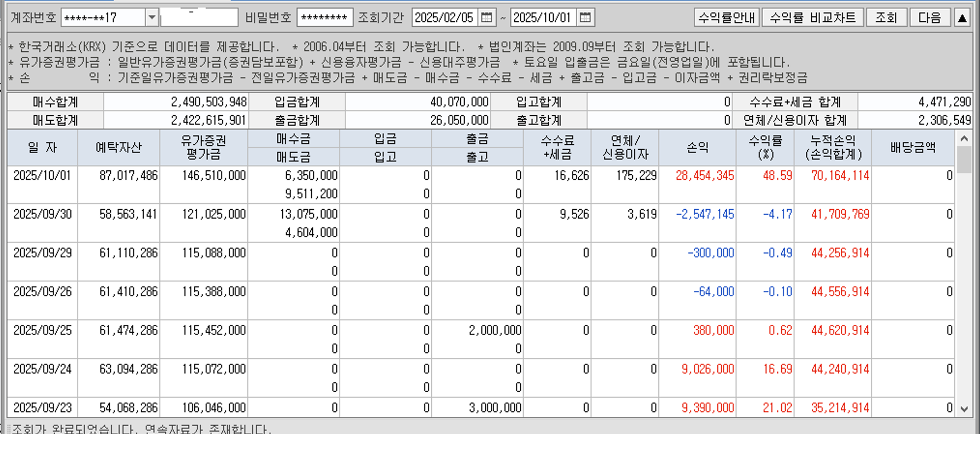This screenshot has height=472, width=980.
Task: Select the 2025/09/23 date cell
Action: [x=43, y=408]
